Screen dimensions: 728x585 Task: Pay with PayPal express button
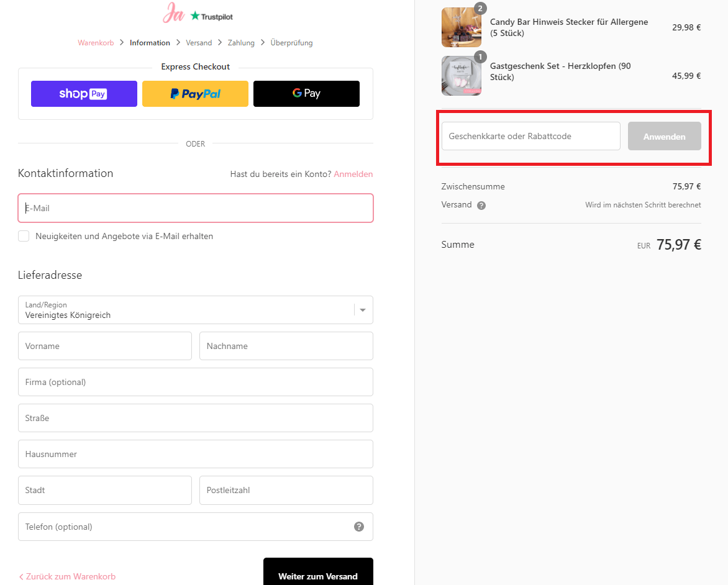195,94
